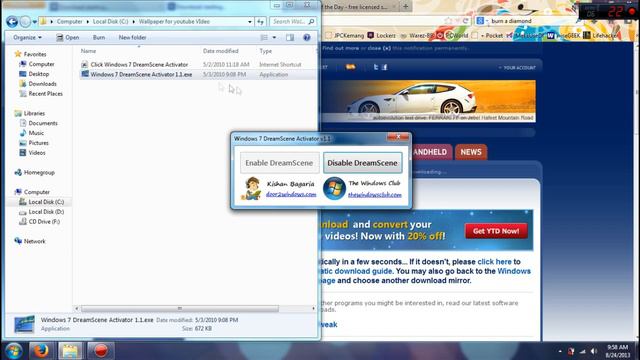Click the horizontal scrollbar in Explorer file list
The height and width of the screenshot is (360, 640).
[x=180, y=309]
